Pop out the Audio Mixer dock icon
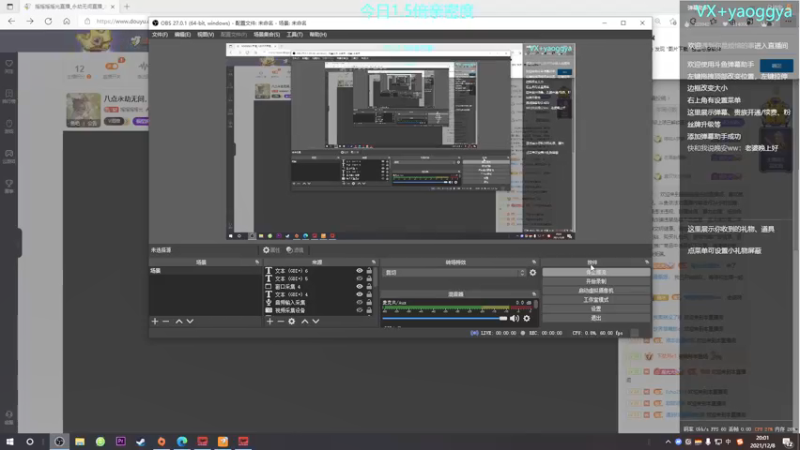Viewport: 800px width, 450px height. (534, 294)
